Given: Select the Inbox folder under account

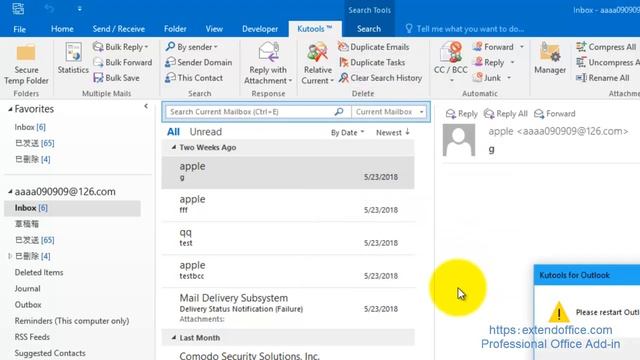Looking at the screenshot, I should point(72,208).
